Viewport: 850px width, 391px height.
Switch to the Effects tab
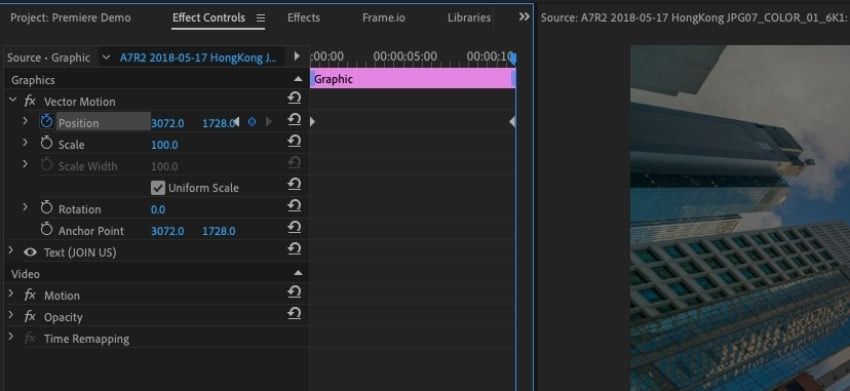coord(304,17)
